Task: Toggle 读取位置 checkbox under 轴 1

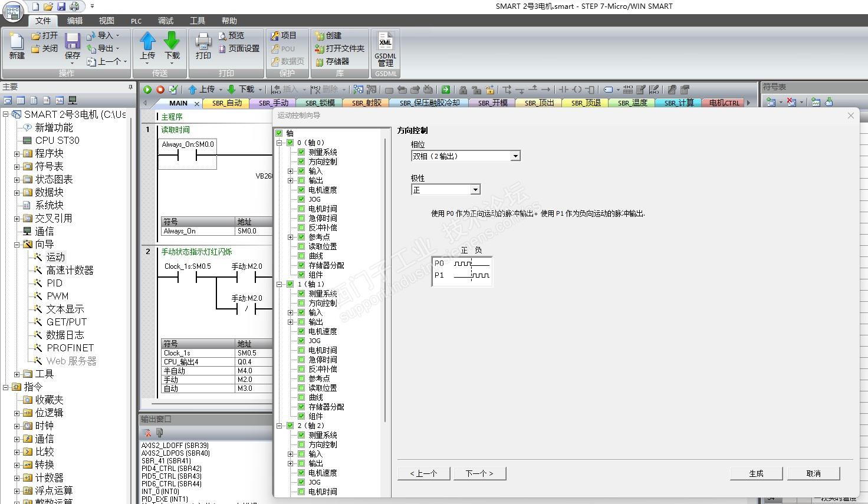Action: (301, 388)
